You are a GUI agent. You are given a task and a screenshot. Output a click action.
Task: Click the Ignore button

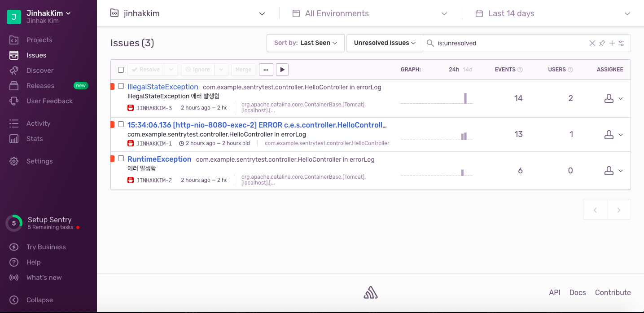tap(198, 70)
